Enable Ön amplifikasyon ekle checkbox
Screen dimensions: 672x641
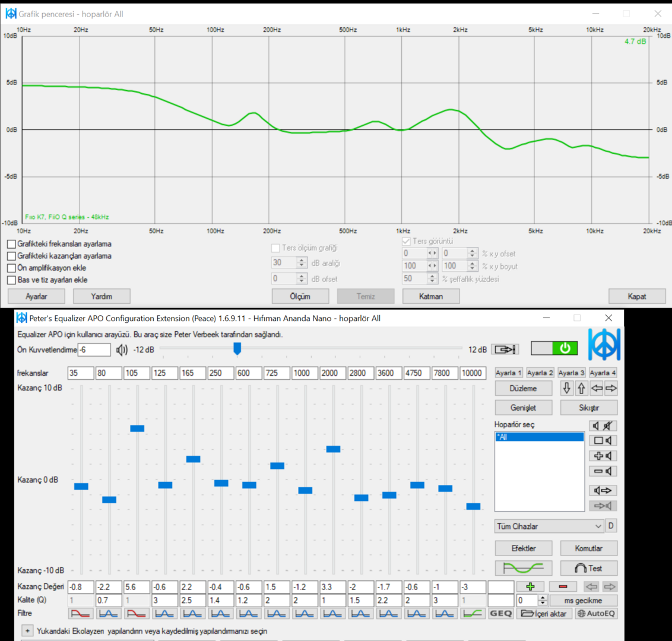click(11, 268)
